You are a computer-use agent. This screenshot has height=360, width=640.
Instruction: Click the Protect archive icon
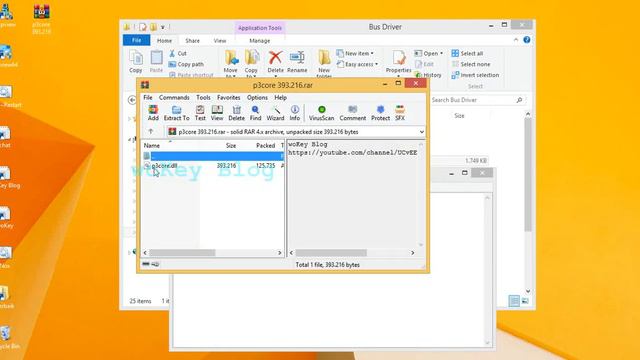click(x=380, y=113)
